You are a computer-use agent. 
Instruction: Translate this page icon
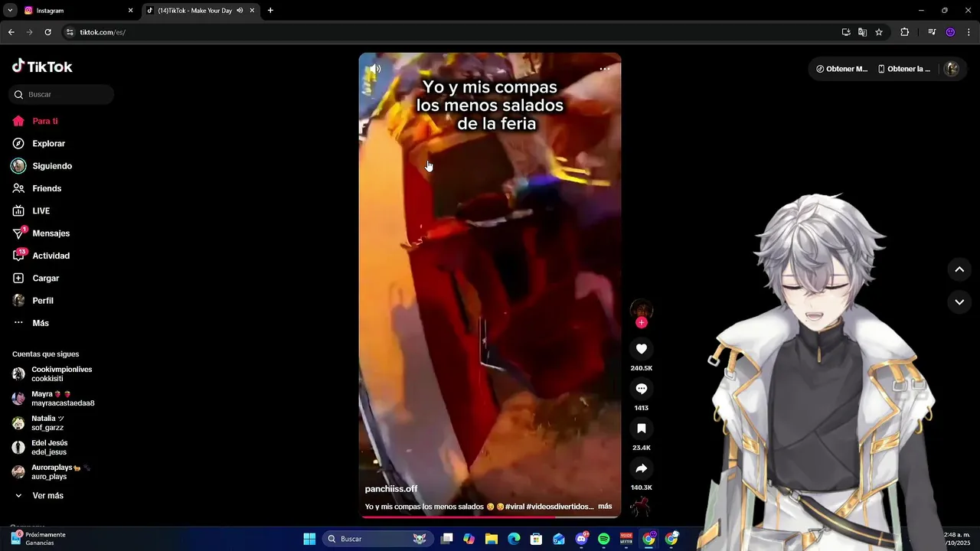tap(862, 32)
